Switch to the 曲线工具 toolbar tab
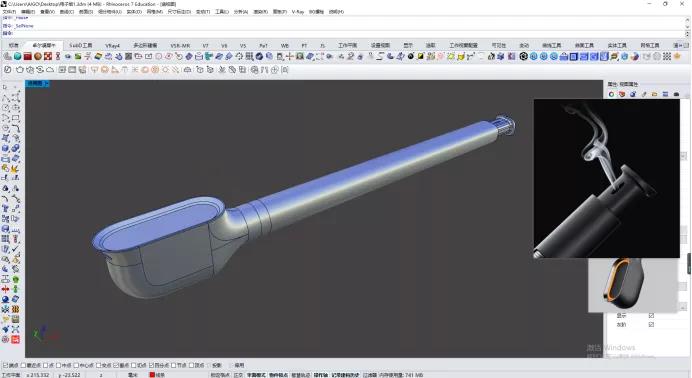Viewport: 692px width, 378px height. tap(552, 45)
